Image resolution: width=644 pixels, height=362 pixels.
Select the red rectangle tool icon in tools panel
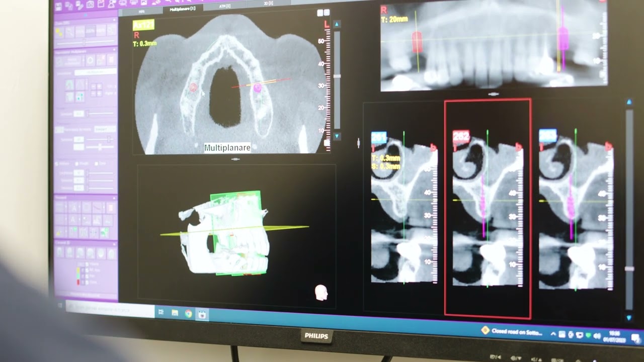(110, 207)
